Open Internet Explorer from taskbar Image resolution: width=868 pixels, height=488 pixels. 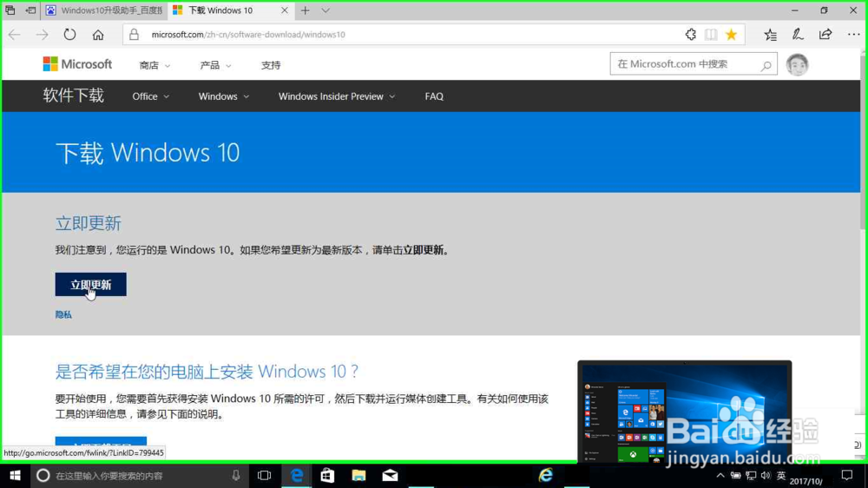coord(546,475)
